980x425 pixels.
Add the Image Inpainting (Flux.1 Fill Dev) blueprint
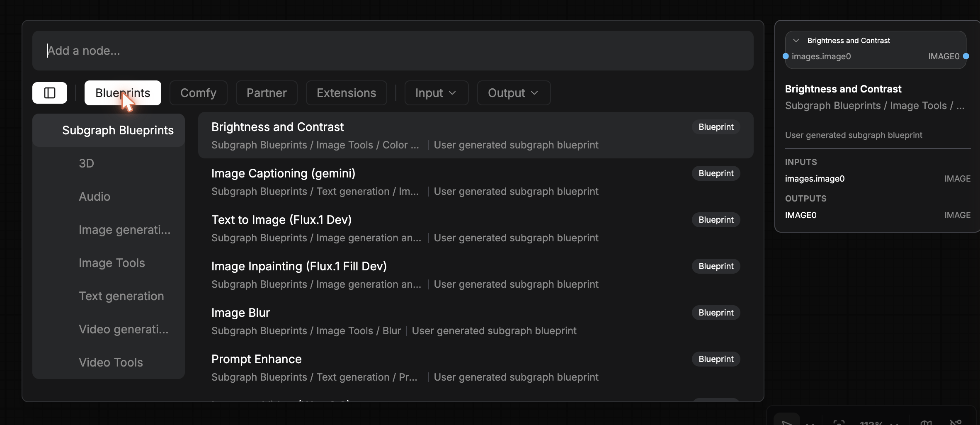475,274
